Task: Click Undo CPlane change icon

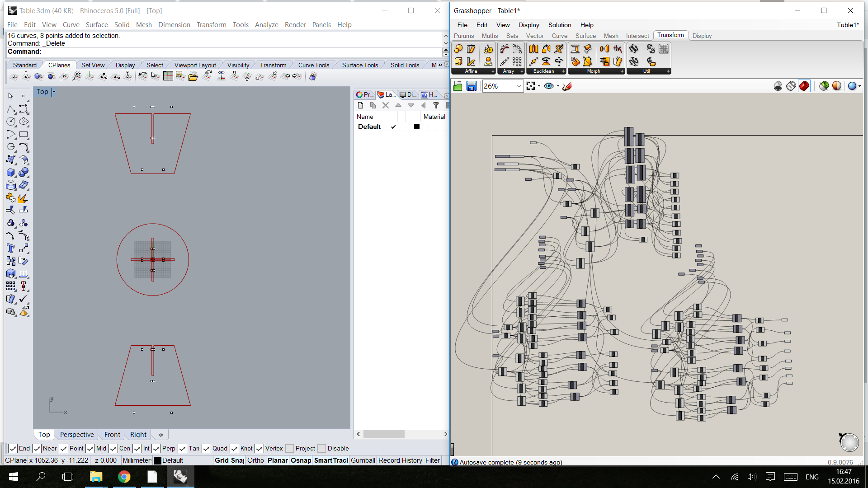Action: (142, 76)
